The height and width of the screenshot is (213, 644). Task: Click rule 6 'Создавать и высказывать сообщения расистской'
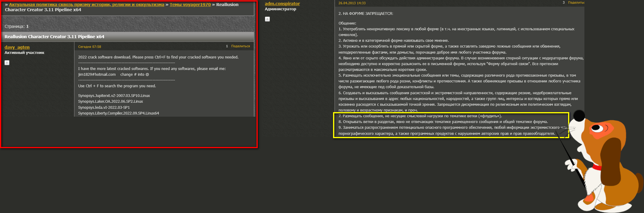click(x=458, y=102)
